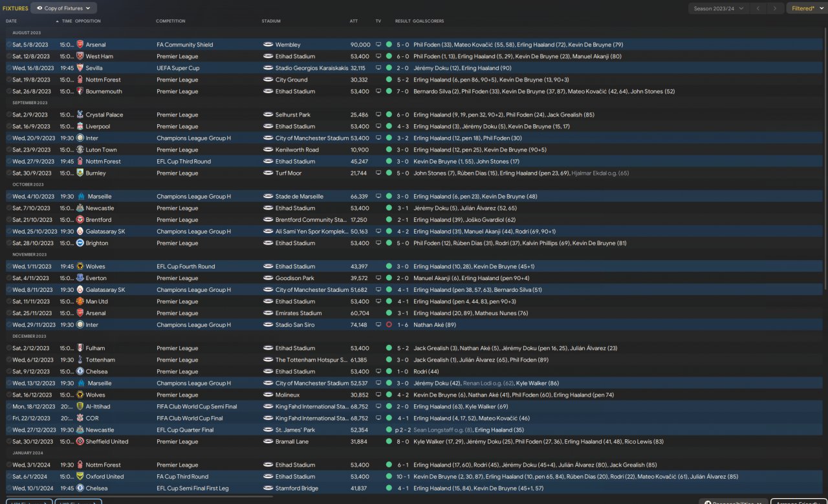
Task: Click the Al-Ittihad club badge
Action: tap(80, 406)
